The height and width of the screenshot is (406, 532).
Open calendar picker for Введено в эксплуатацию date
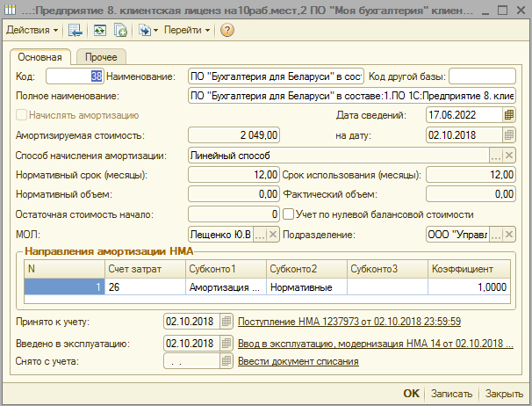pos(227,343)
